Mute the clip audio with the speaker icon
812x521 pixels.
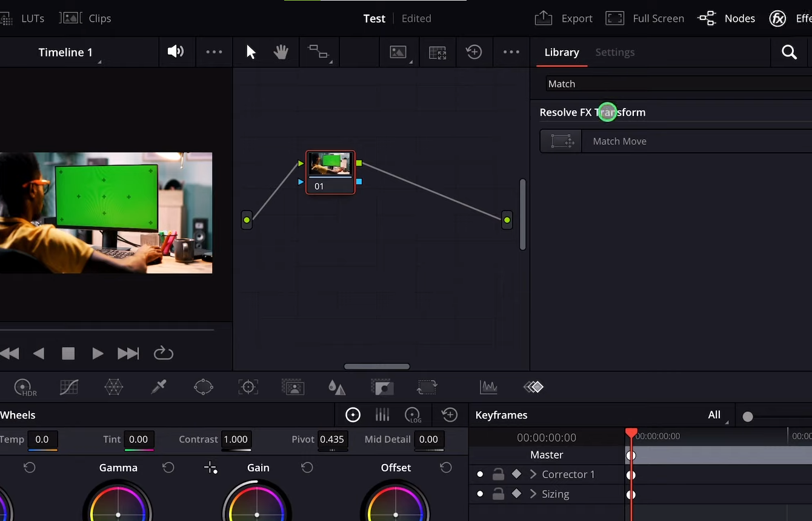click(x=176, y=52)
